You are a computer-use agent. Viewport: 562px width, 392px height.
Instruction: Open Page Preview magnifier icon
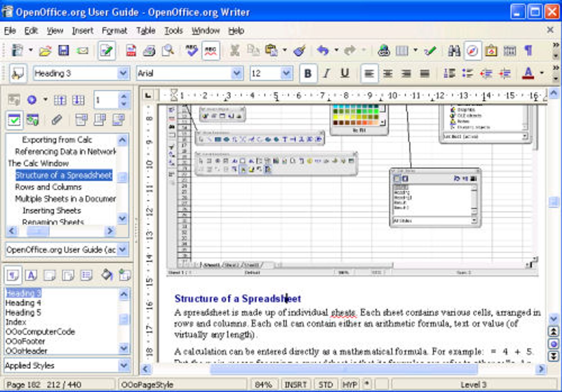pyautogui.click(x=168, y=51)
